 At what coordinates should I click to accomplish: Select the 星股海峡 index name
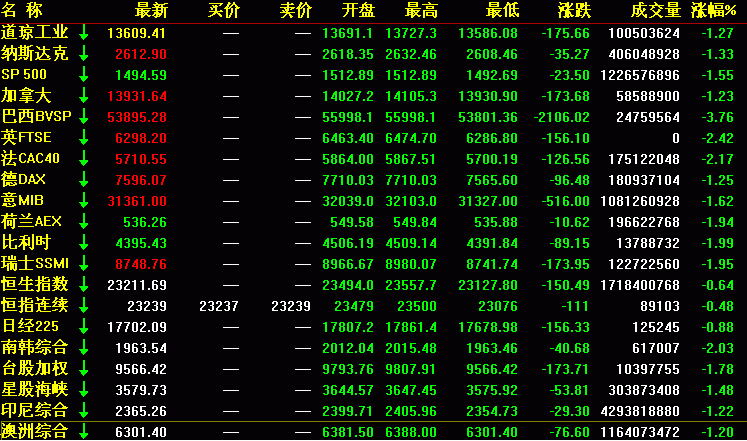tap(35, 389)
